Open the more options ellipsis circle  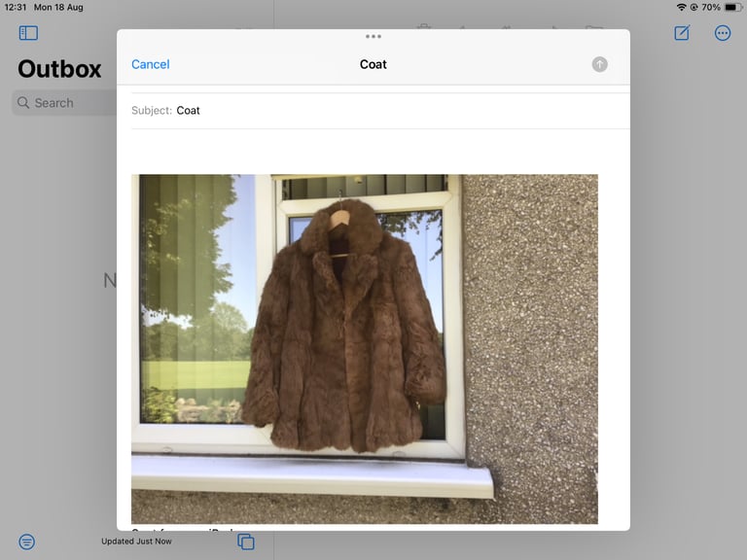coord(723,33)
